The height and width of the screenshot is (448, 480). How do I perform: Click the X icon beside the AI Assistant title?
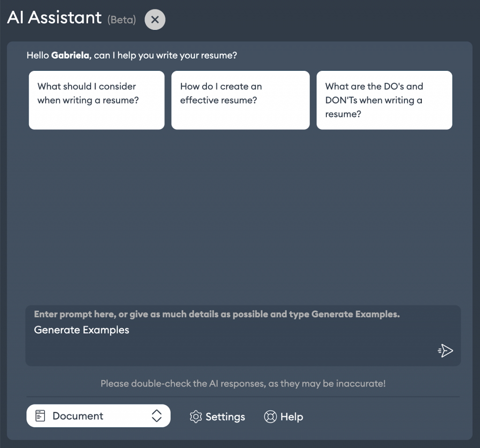(x=155, y=19)
